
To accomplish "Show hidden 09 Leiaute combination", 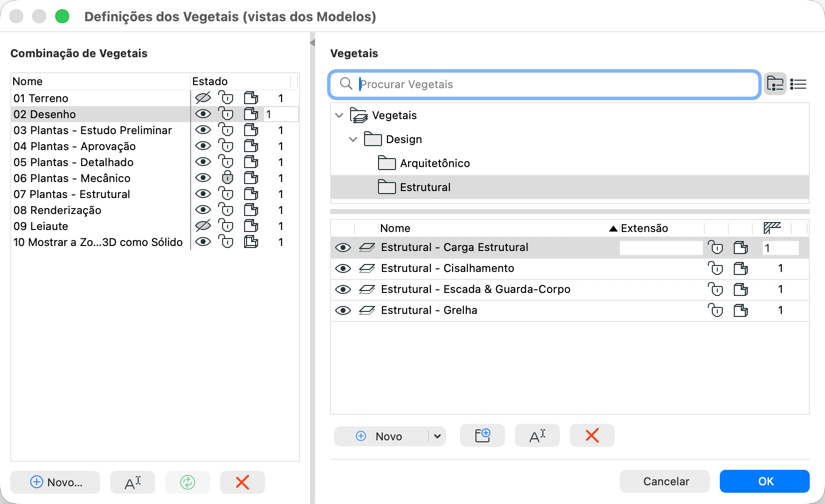I will pos(203,226).
